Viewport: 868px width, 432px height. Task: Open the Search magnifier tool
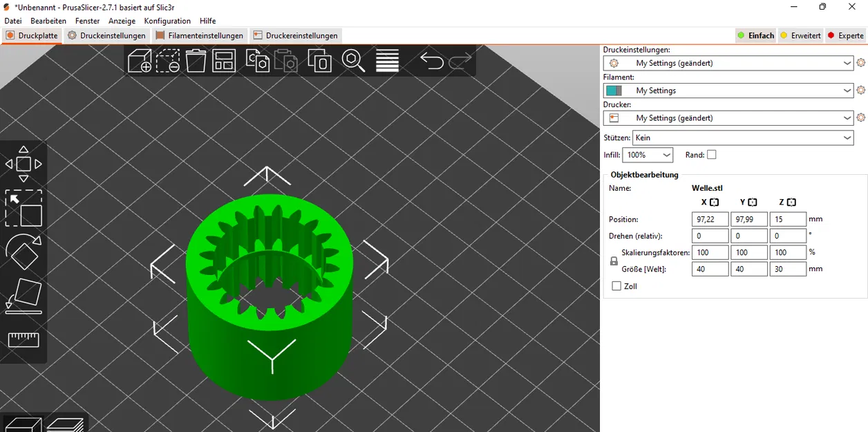353,61
